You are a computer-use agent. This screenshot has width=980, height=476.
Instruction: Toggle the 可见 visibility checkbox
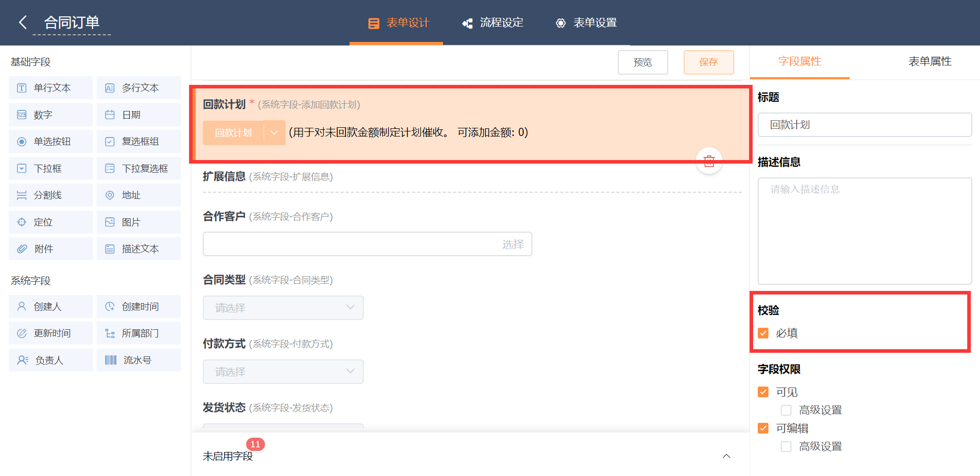(x=763, y=392)
